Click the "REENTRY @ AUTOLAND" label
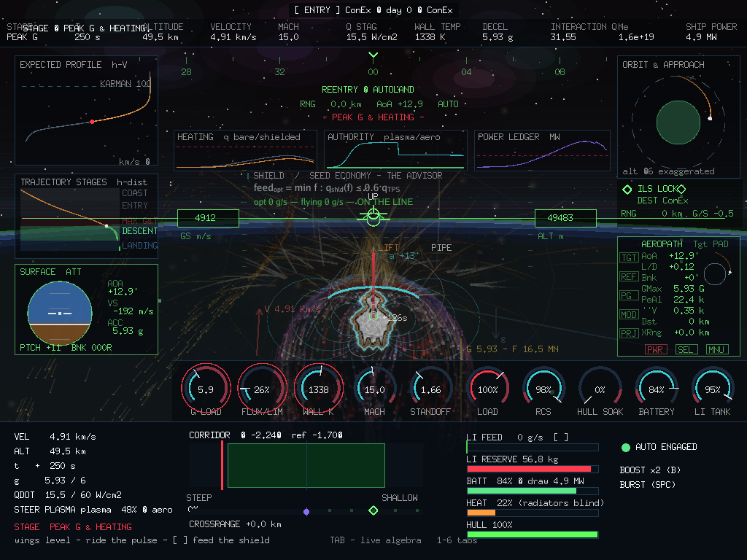 click(x=368, y=90)
